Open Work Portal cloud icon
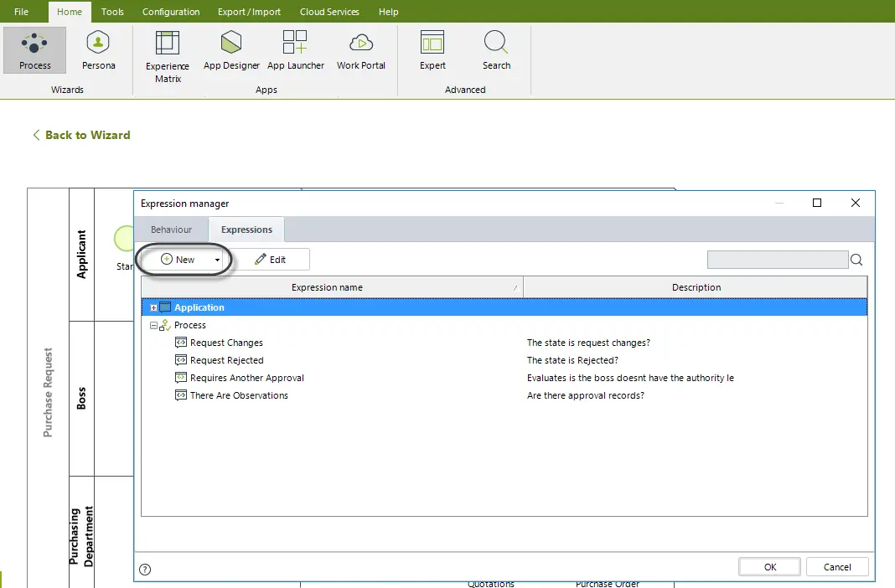The width and height of the screenshot is (895, 588). [360, 50]
